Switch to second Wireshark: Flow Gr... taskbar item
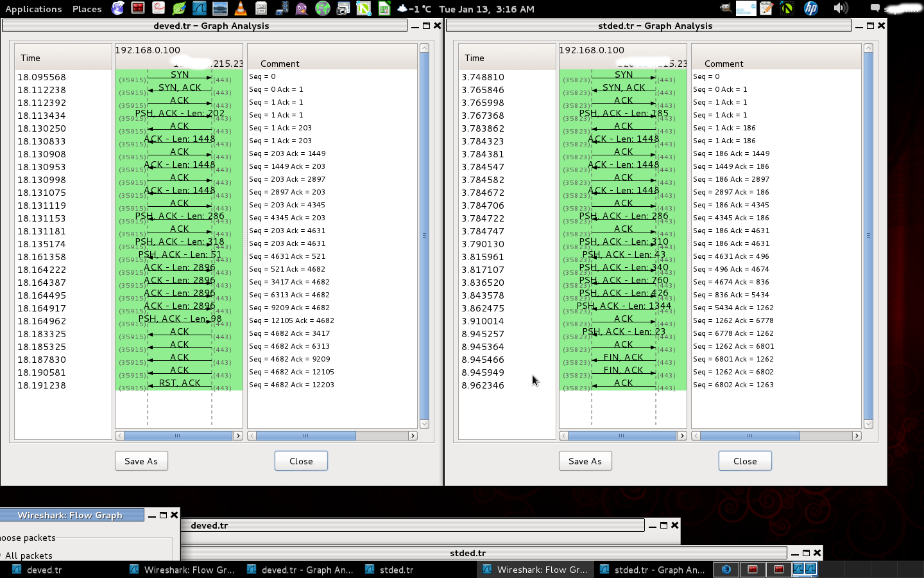Screen dimensions: 924x578 [535, 570]
